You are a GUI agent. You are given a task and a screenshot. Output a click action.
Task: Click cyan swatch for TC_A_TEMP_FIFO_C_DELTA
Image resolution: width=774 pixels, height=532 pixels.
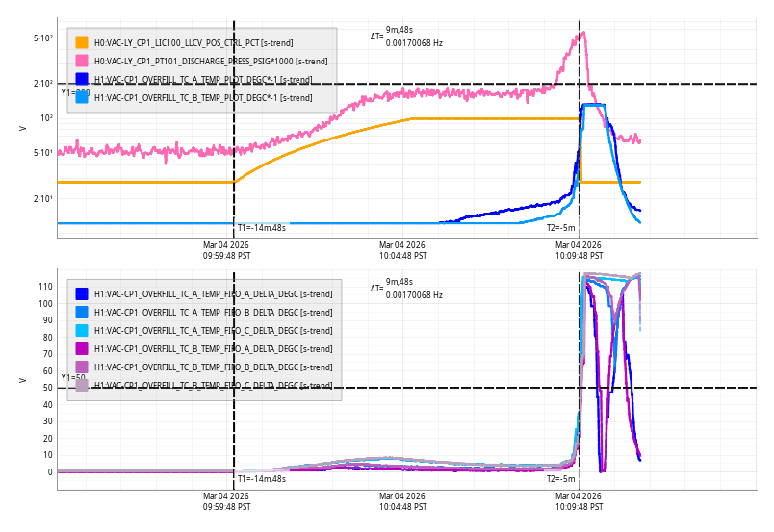[82, 330]
